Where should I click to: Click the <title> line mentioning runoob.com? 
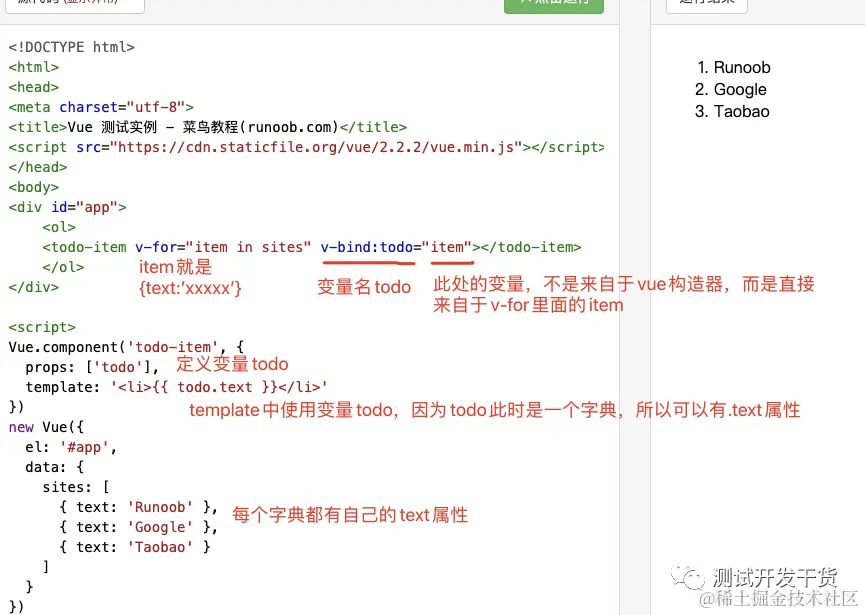207,127
